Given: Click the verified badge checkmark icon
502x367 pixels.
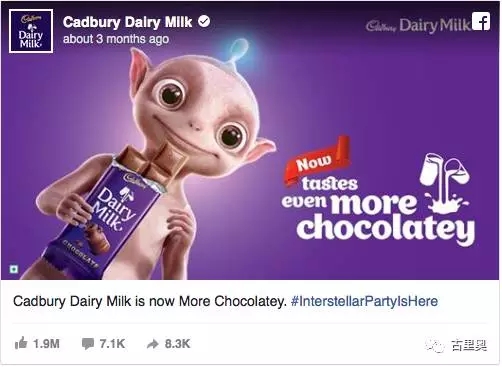Looking at the screenshot, I should (x=204, y=22).
